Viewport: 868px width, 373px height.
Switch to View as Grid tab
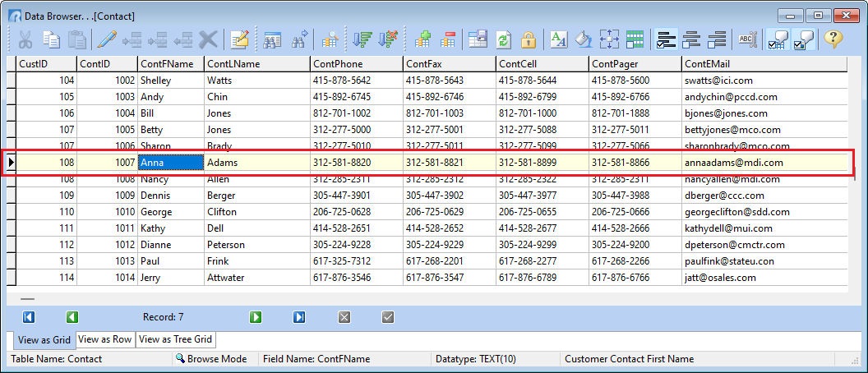(44, 340)
